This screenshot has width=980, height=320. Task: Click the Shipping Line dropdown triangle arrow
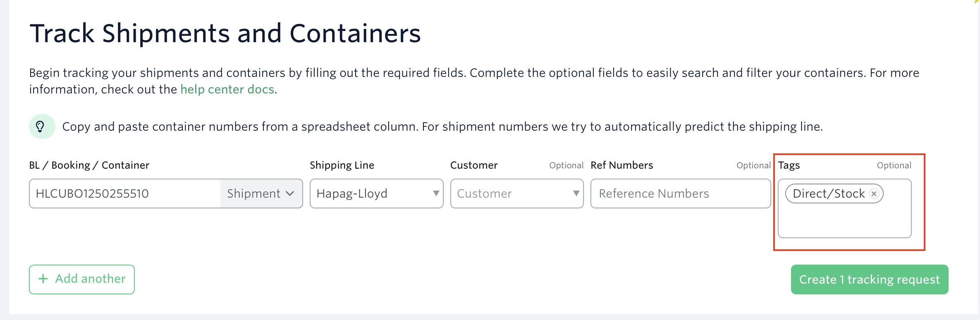coord(436,193)
